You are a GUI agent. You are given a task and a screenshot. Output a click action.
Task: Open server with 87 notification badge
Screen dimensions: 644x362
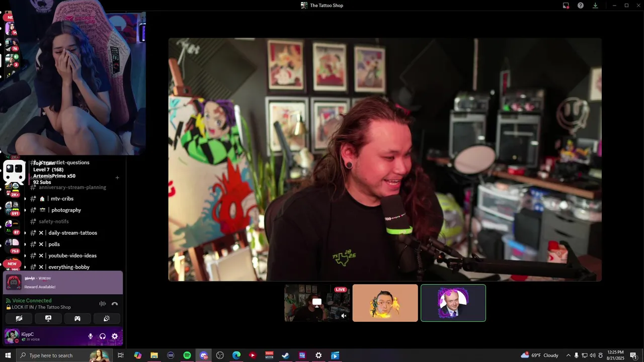coord(12,227)
